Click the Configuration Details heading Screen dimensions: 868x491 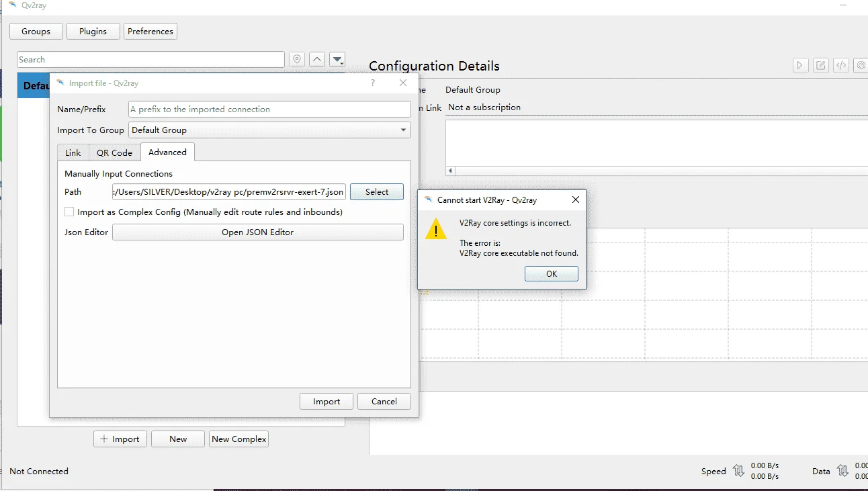click(434, 66)
